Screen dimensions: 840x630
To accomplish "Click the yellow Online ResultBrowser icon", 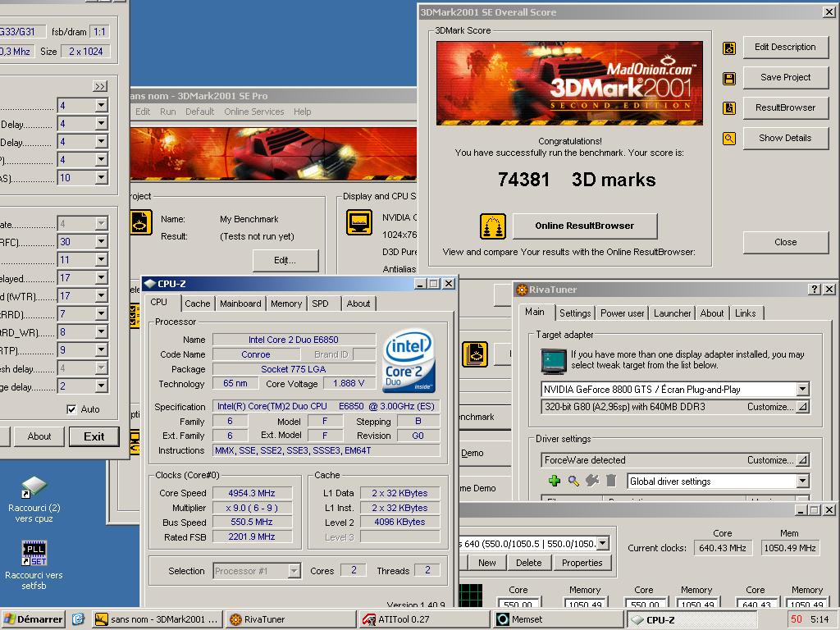I will (x=493, y=226).
